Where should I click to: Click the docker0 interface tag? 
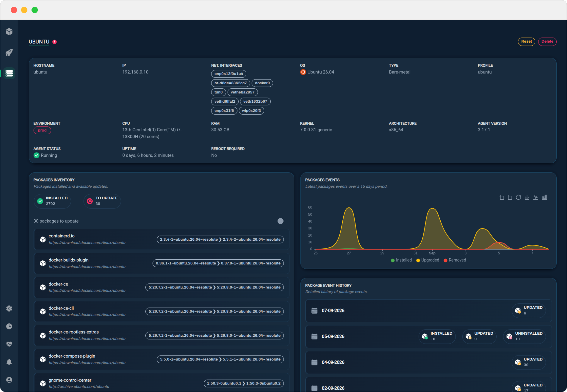(262, 83)
